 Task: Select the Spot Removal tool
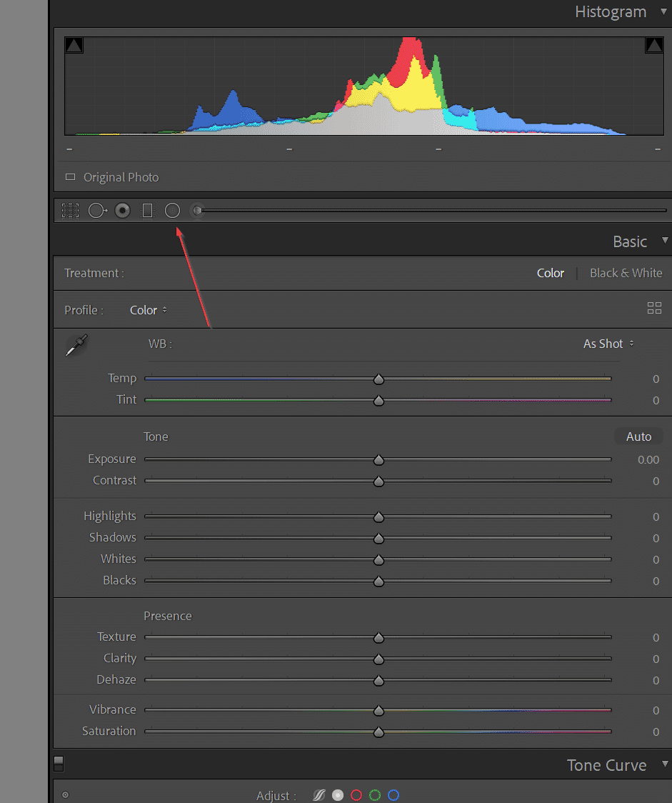click(97, 210)
